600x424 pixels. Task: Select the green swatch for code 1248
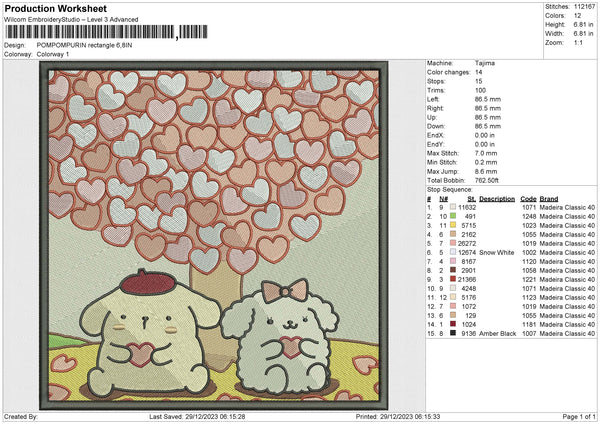click(x=453, y=216)
